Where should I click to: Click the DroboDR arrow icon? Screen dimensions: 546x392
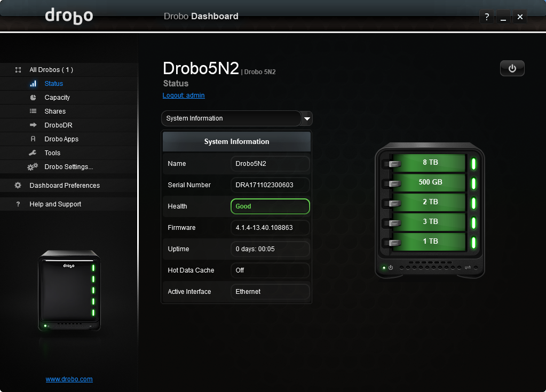click(33, 125)
